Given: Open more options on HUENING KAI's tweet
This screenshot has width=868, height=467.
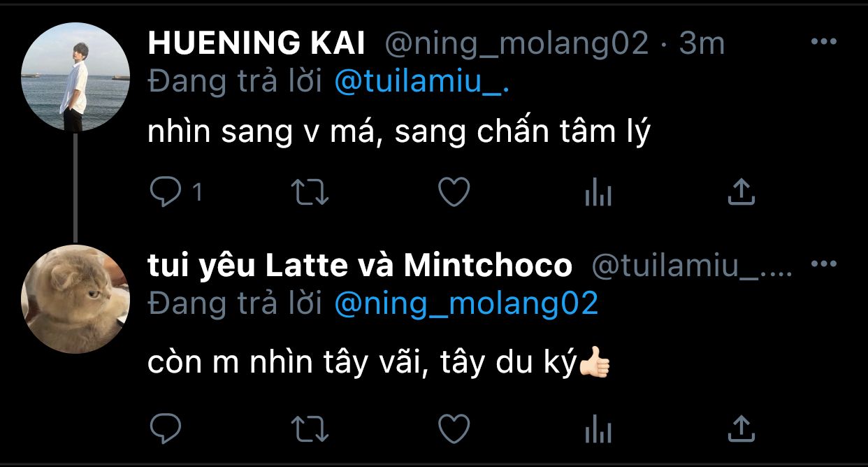Looking at the screenshot, I should click(823, 42).
